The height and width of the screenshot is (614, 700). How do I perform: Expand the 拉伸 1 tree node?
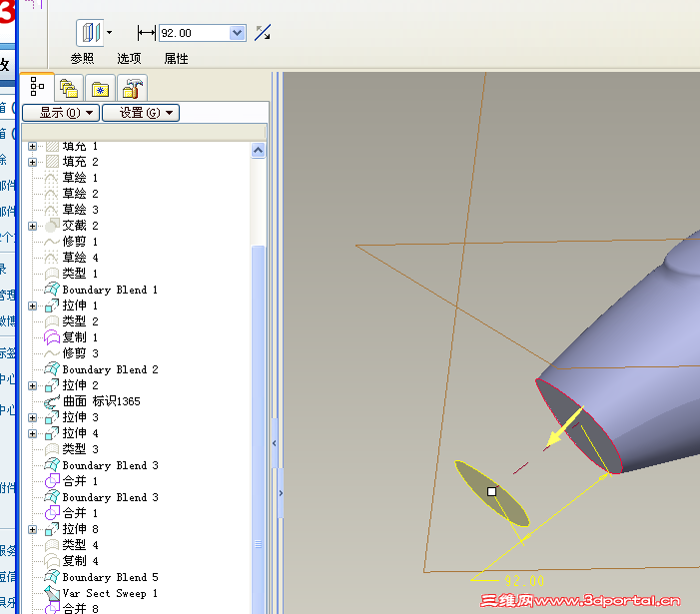click(x=32, y=306)
